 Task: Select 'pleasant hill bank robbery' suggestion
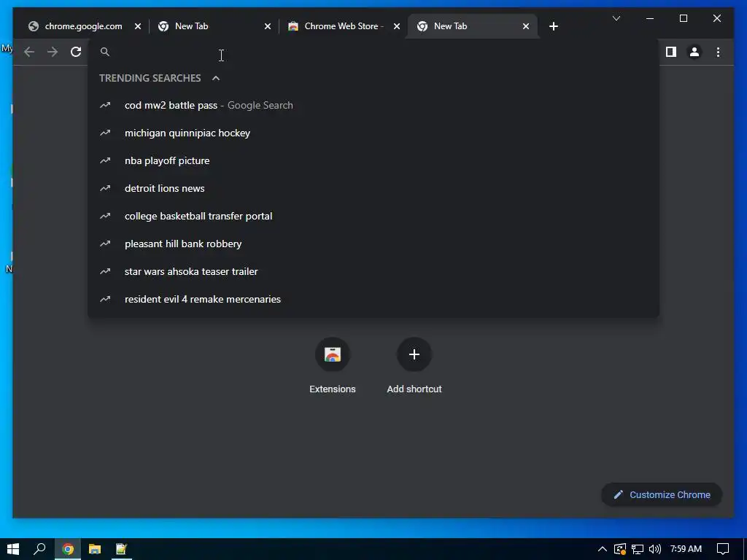click(373, 244)
